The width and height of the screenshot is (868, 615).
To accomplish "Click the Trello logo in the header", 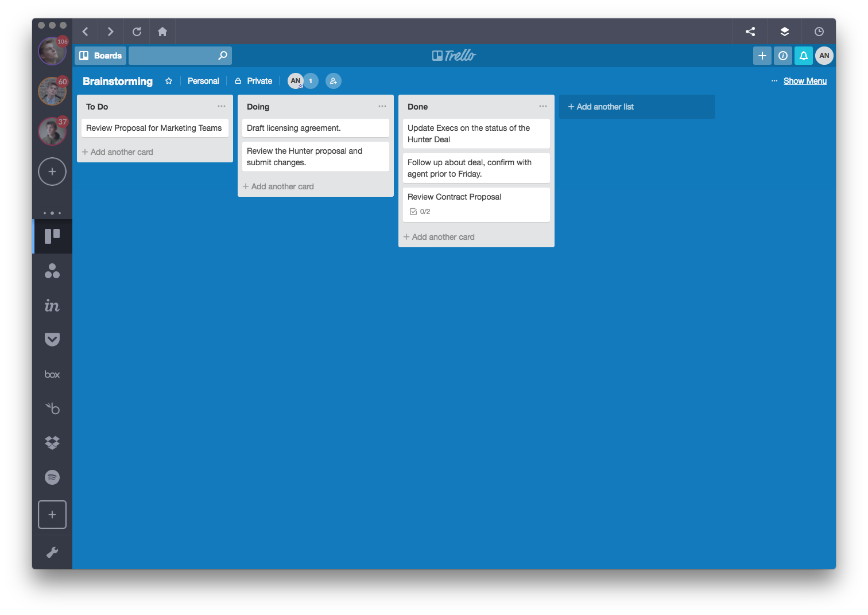I will [454, 56].
